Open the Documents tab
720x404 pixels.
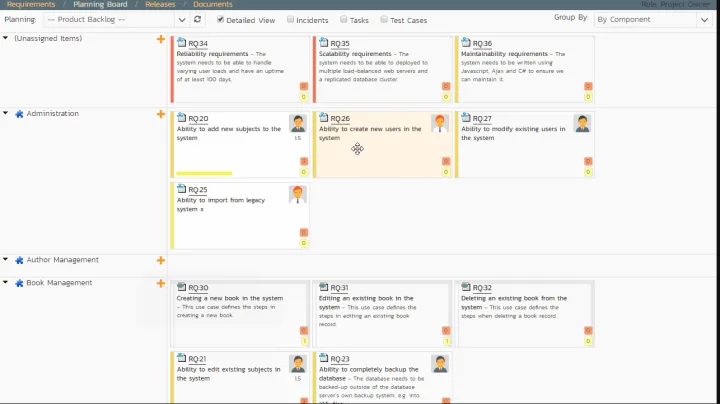(212, 4)
